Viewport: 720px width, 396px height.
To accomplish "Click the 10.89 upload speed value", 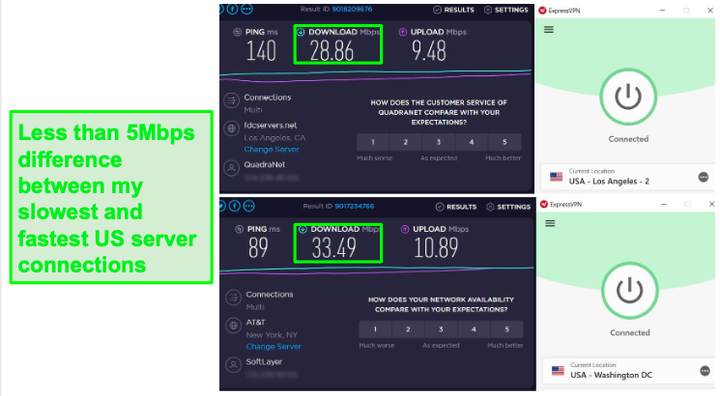I will pyautogui.click(x=436, y=248).
